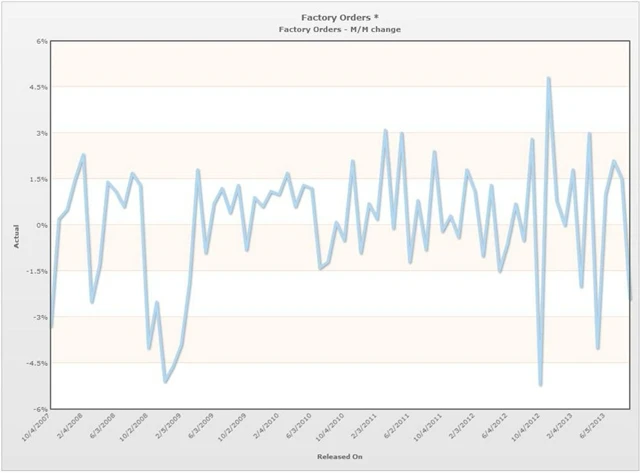Click the 10/4/2010 date label
The height and width of the screenshot is (473, 640).
pyautogui.click(x=331, y=426)
